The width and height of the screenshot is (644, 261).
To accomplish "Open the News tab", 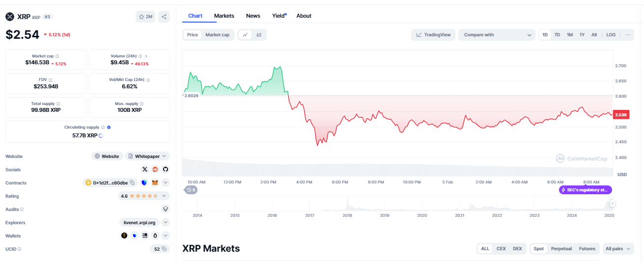I will pyautogui.click(x=253, y=16).
